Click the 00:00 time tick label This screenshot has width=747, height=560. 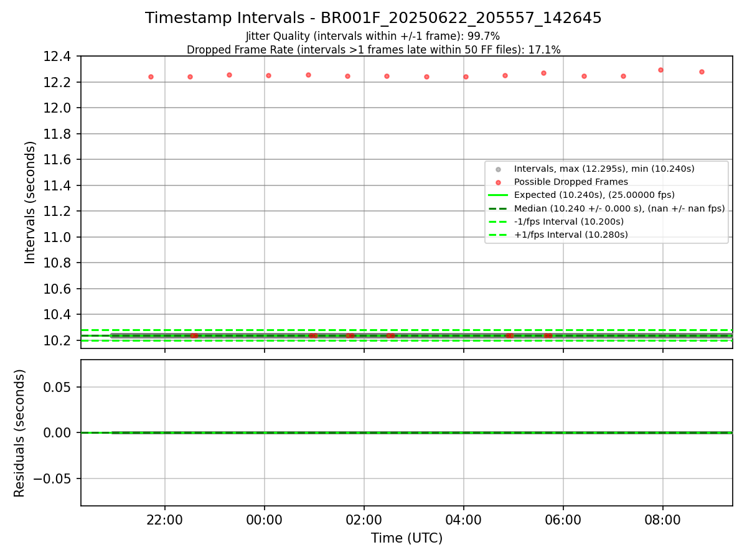pyautogui.click(x=265, y=519)
